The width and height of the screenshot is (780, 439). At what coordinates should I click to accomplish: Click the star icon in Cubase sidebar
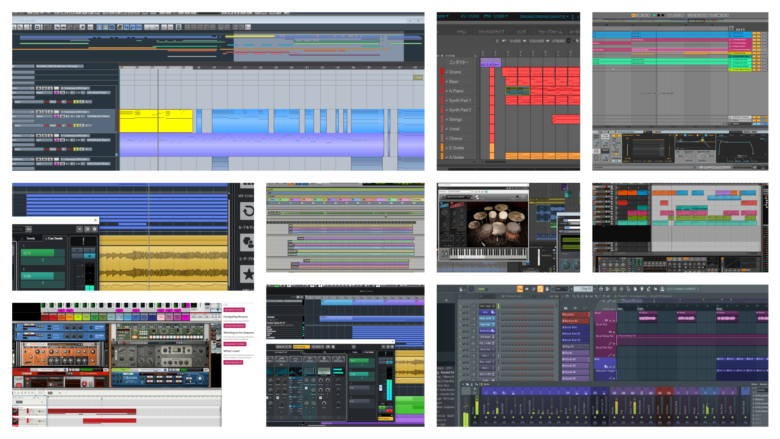click(x=247, y=274)
